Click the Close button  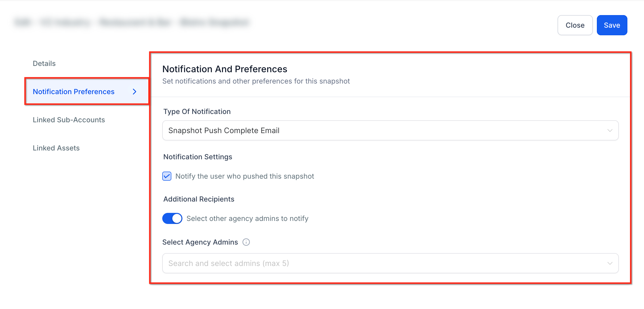[575, 25]
